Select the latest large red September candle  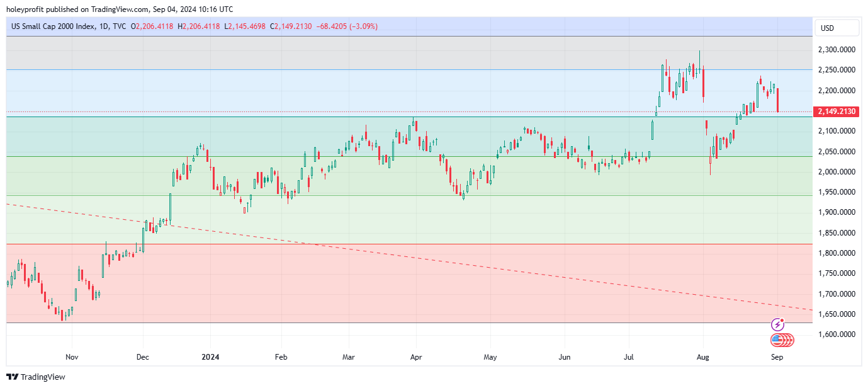[x=779, y=100]
